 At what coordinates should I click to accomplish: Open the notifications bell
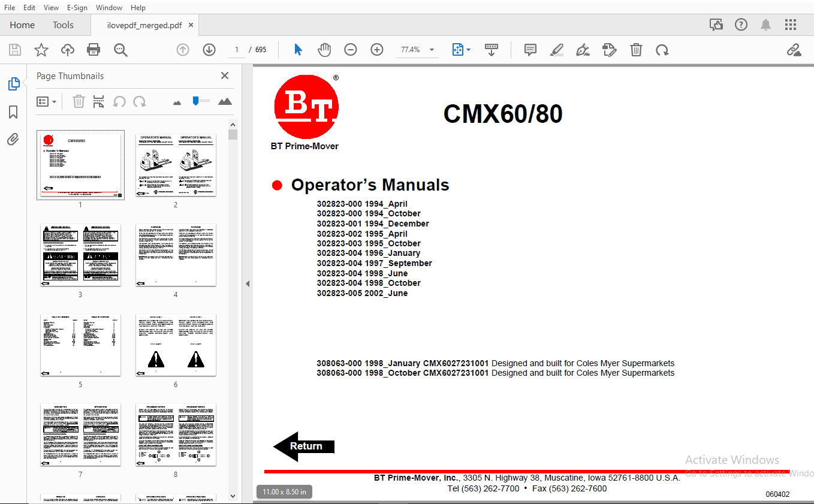coord(766,25)
